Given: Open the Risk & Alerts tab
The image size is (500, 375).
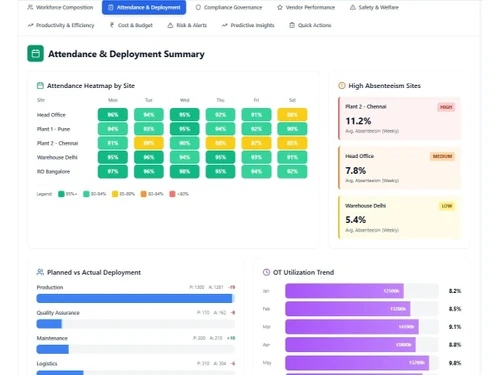Looking at the screenshot, I should [187, 25].
